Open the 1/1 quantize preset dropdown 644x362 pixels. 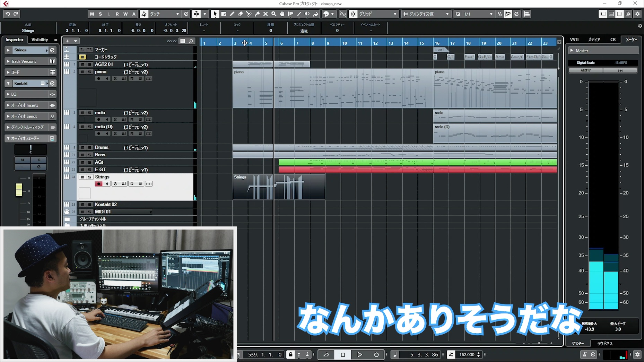(x=478, y=14)
